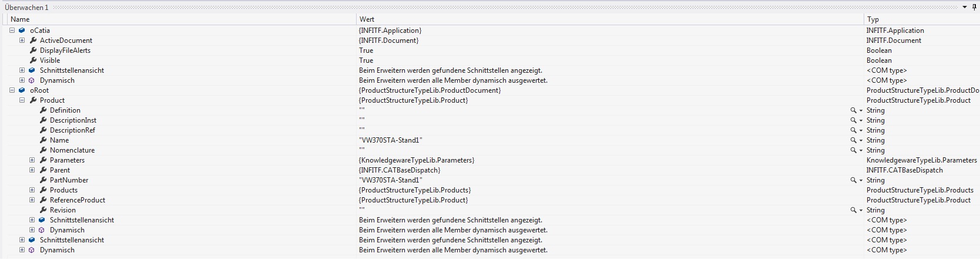Click the purple Dynamisch icon under oCatia
Screen dimensions: 980x260
click(32, 80)
